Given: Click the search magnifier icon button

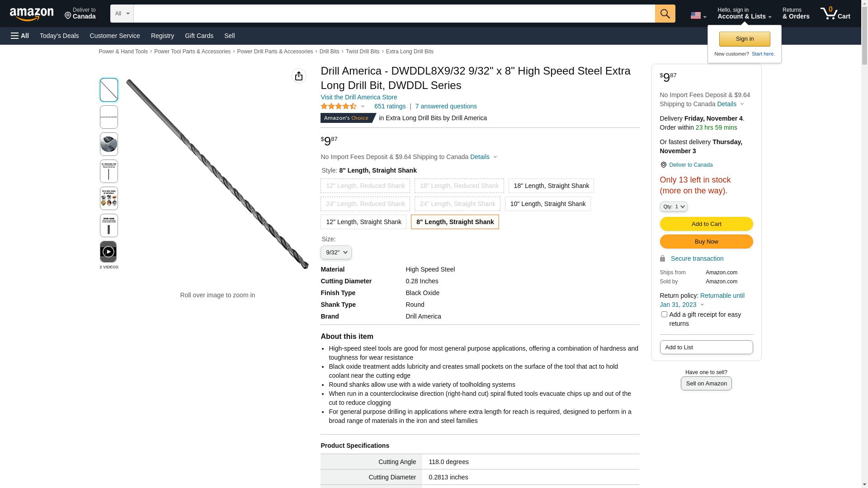Looking at the screenshot, I should 665,14.
